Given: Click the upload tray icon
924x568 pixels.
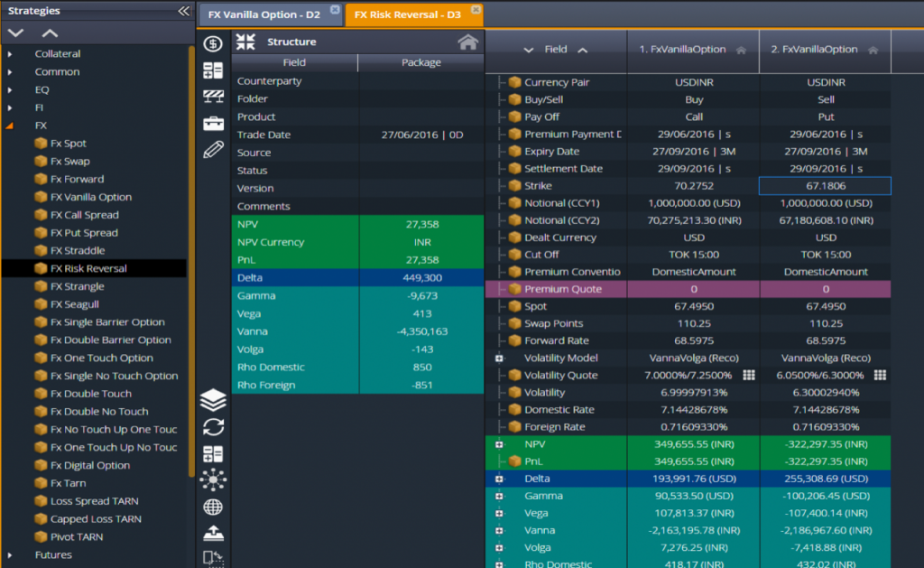Looking at the screenshot, I should tap(213, 533).
